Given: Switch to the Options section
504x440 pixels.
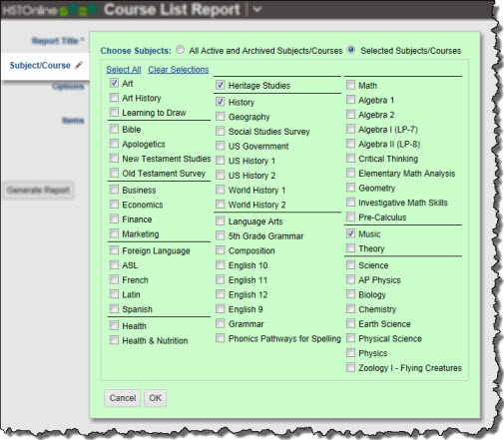Looking at the screenshot, I should (68, 87).
